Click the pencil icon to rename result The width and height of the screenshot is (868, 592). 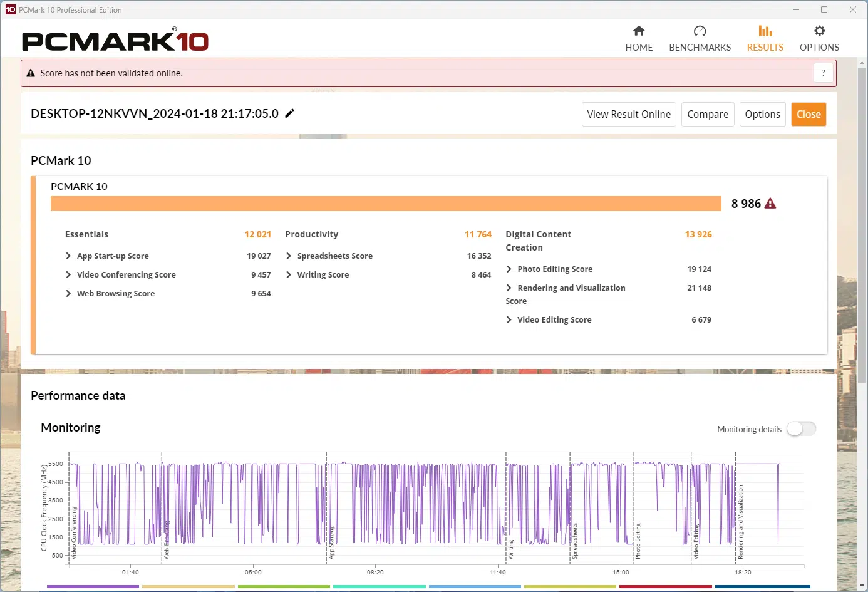point(289,113)
